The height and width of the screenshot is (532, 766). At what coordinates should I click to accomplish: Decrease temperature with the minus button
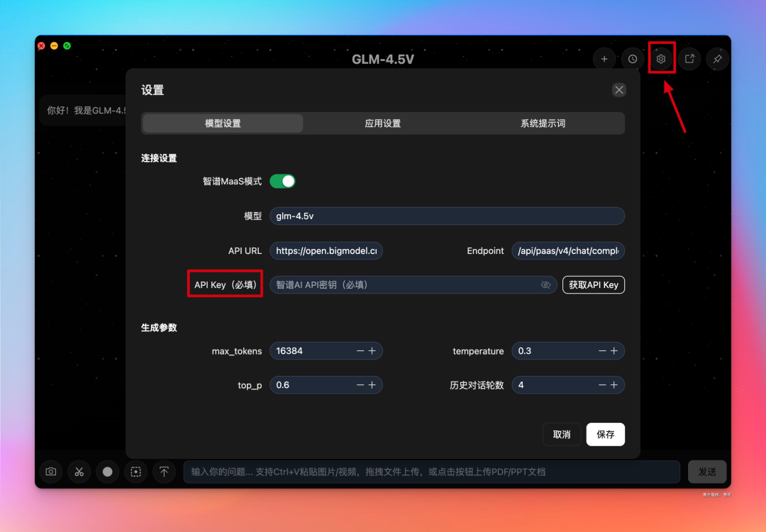(602, 350)
